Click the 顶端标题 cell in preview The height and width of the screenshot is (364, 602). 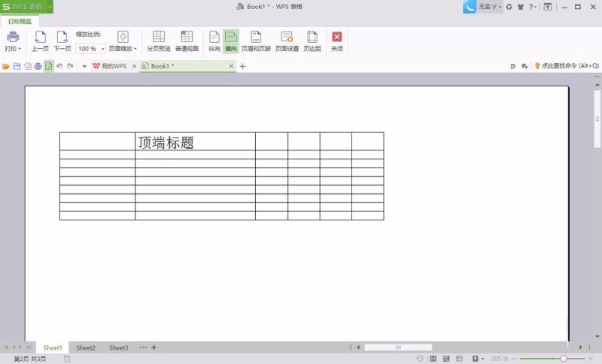tap(195, 141)
